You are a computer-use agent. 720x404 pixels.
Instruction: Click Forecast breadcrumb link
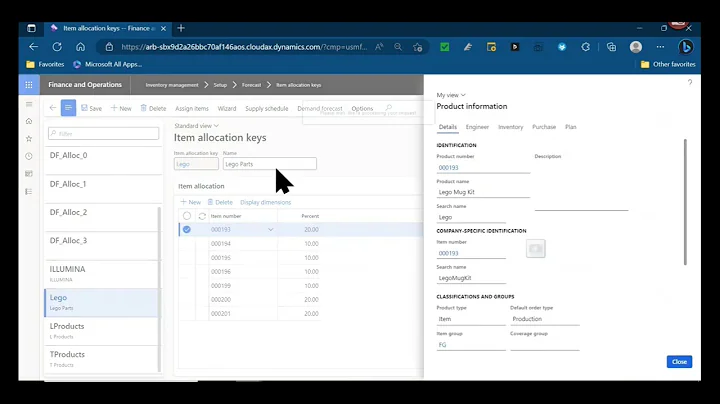click(x=251, y=85)
